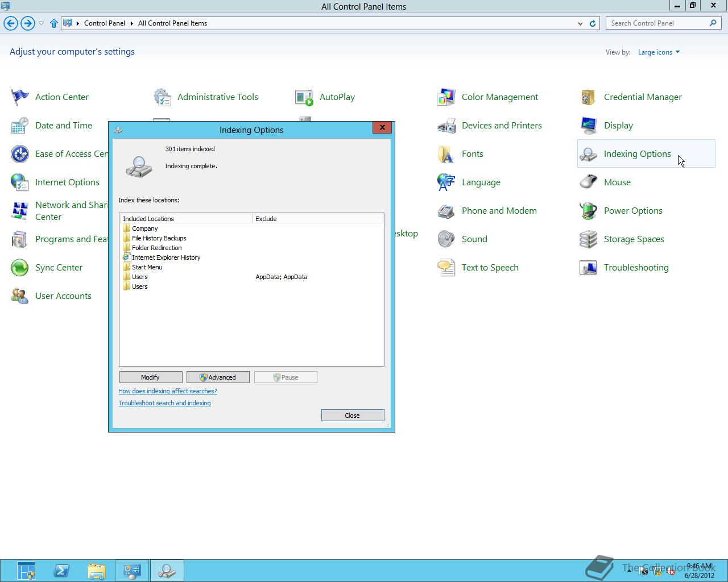Viewport: 728px width, 582px height.
Task: Open Text to Speech icon
Action: 446,268
